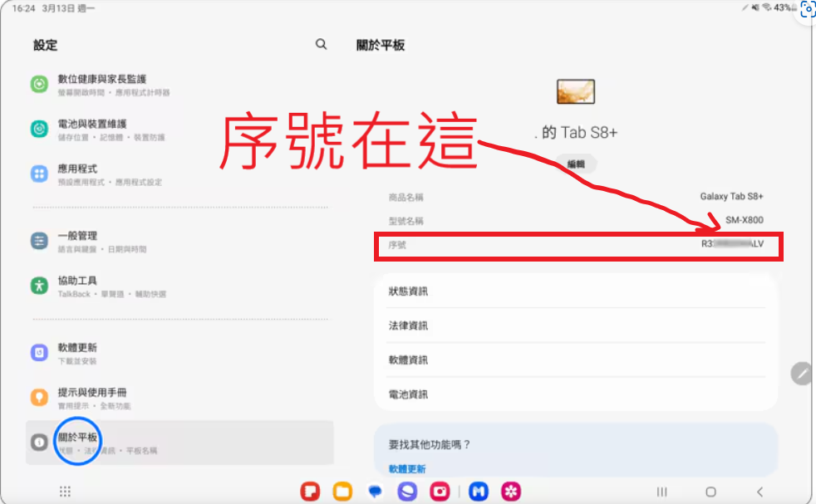Open 狀態資訊 status information
Viewport: 816px width, 504px height.
point(575,291)
